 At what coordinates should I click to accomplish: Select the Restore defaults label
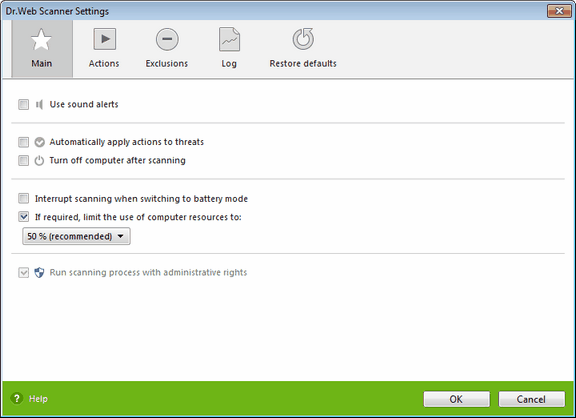303,64
